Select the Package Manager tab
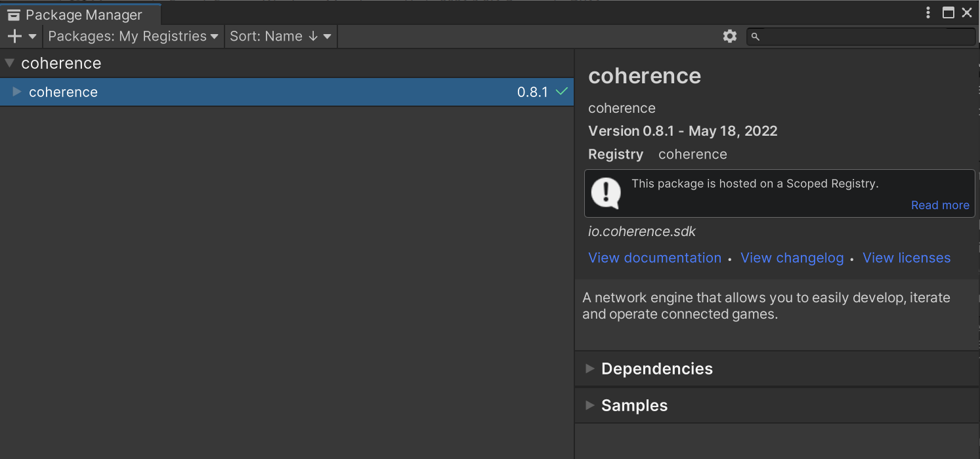 pyautogui.click(x=82, y=14)
